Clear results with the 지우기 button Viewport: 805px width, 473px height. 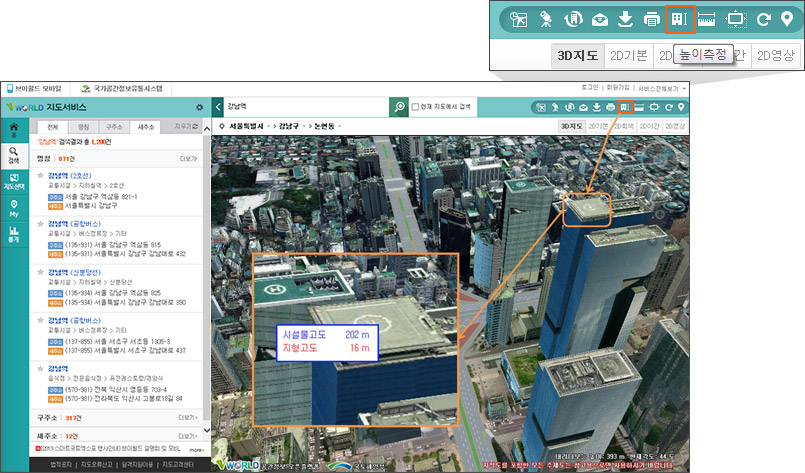click(x=186, y=126)
